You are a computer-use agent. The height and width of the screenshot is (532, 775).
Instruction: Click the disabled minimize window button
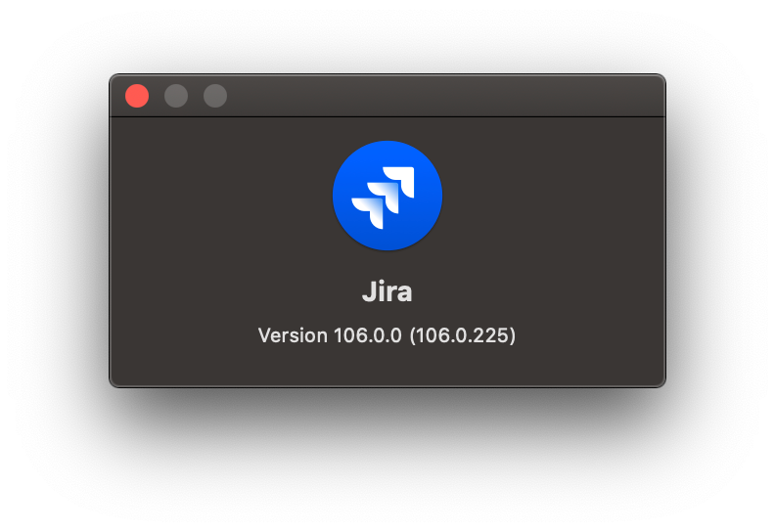click(176, 96)
